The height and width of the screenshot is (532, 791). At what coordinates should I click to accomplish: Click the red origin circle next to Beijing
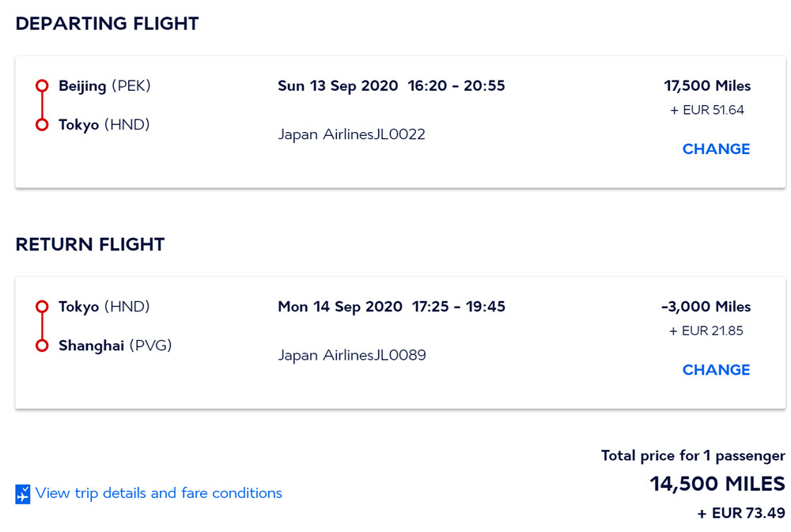click(x=43, y=85)
